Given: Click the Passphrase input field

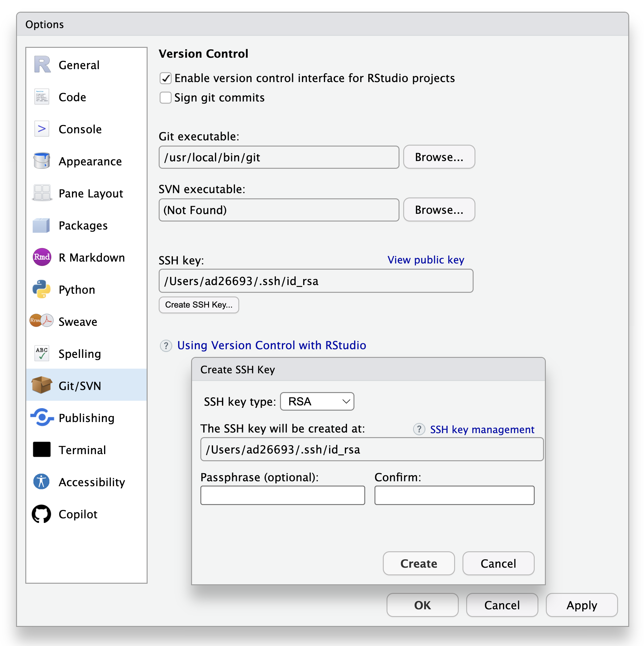Looking at the screenshot, I should [282, 495].
